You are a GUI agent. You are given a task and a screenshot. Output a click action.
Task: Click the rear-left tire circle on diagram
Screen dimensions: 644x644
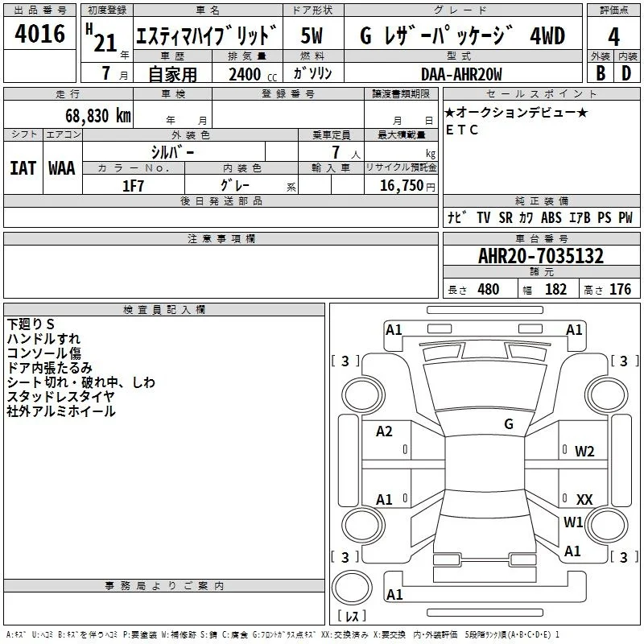coord(363,525)
